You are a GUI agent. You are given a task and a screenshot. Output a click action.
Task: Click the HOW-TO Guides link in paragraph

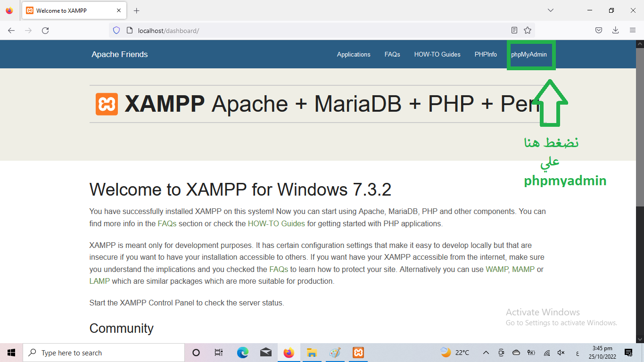point(276,224)
